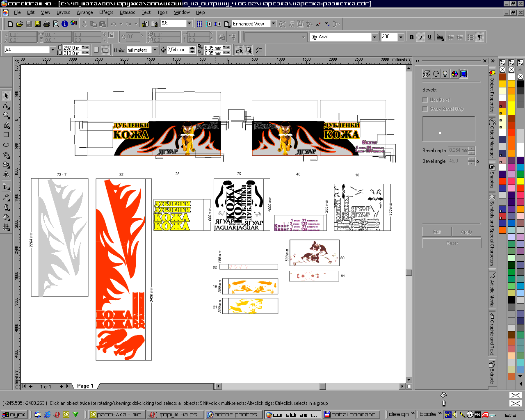Click the New document icon
Viewport: 525px width, 420px height.
pyautogui.click(x=11, y=24)
